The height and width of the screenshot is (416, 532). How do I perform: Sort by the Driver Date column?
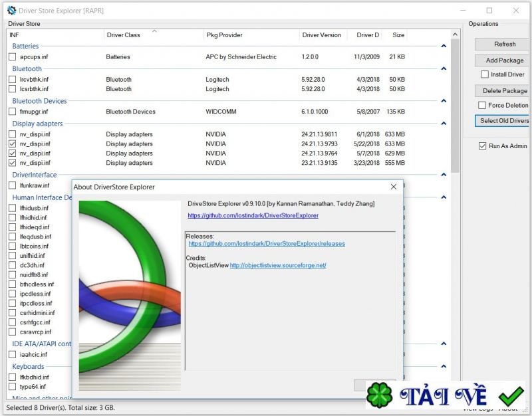coord(364,35)
